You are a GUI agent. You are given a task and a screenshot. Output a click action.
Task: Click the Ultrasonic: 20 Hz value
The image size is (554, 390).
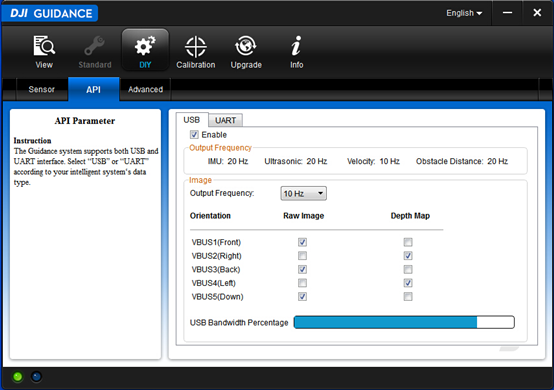296,161
